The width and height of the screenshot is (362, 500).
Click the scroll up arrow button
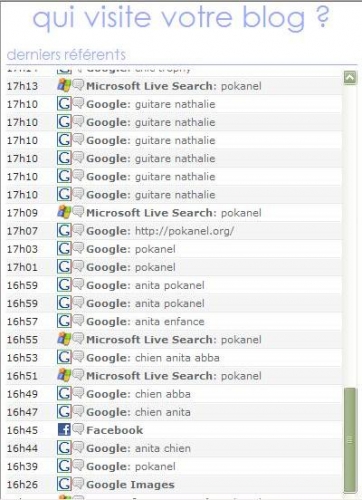[x=350, y=78]
